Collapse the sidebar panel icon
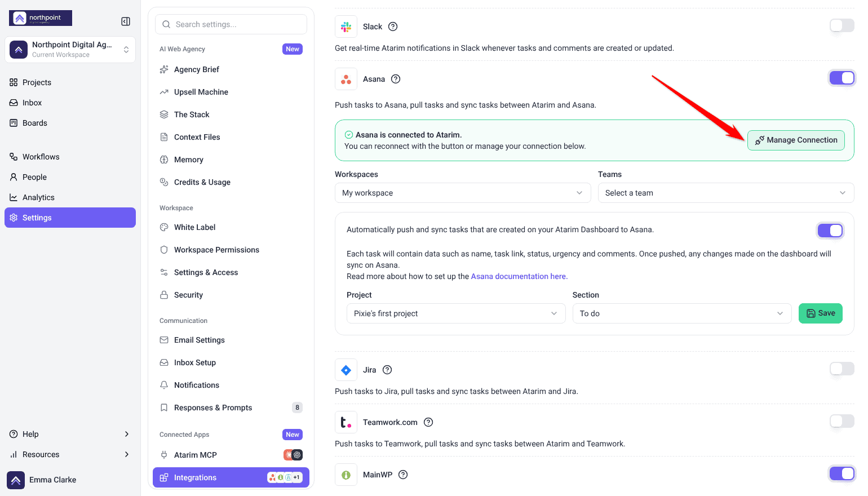This screenshot has width=868, height=496. click(x=126, y=21)
